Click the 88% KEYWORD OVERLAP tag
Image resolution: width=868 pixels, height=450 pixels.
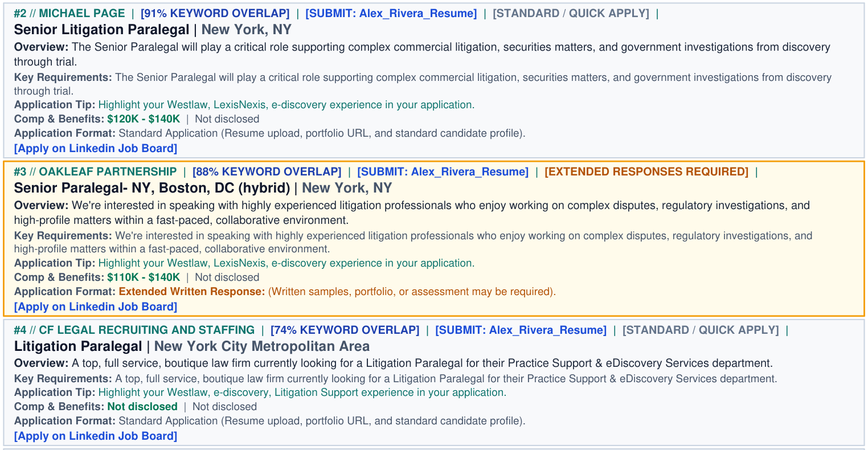tap(267, 171)
